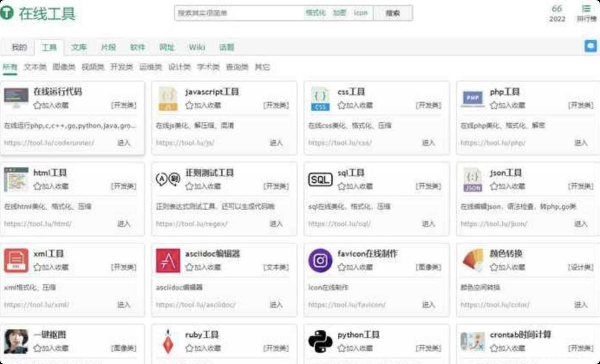Switch to the 话题 tab

227,47
